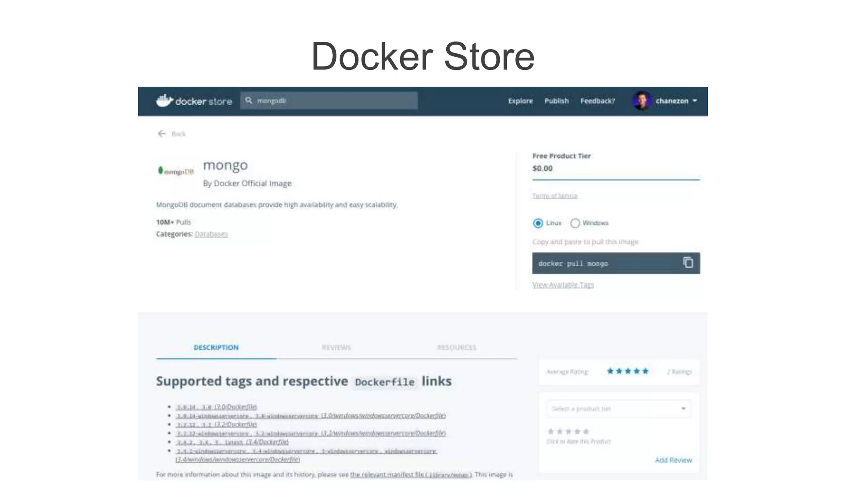This screenshot has width=868, height=488.
Task: Click the By Docker Official Image text
Action: point(247,183)
